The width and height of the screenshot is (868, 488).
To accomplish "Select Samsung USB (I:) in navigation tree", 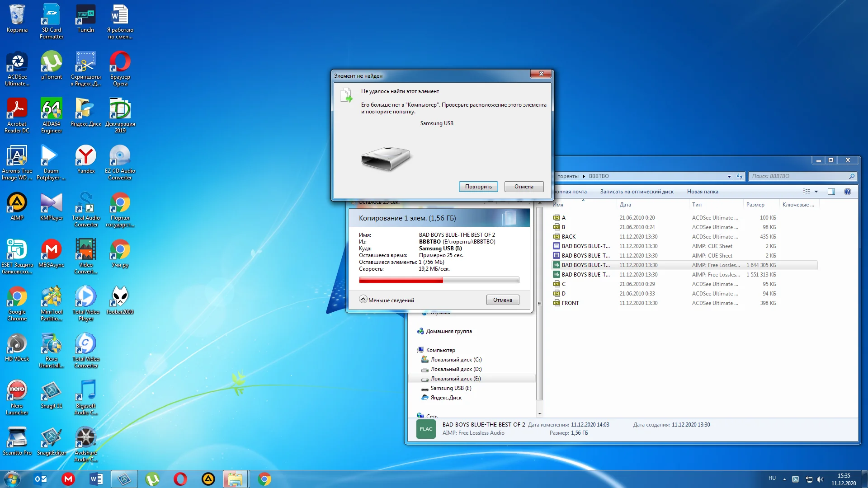I will [x=450, y=388].
